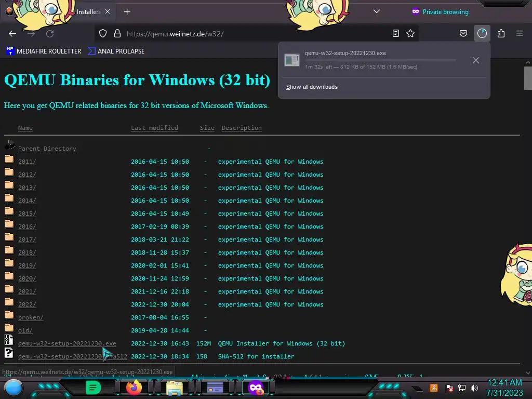Open the tracking protection shield icon

pyautogui.click(x=103, y=33)
